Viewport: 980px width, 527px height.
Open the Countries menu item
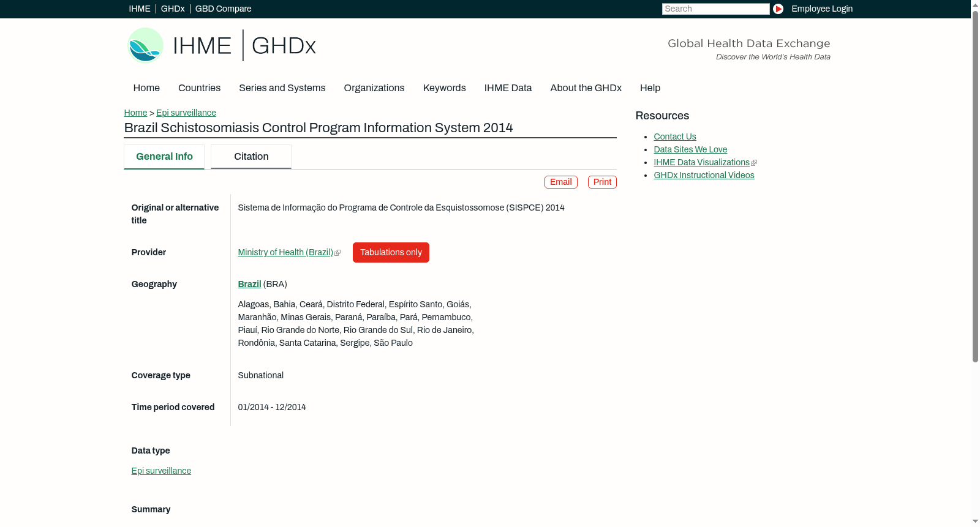coord(200,88)
